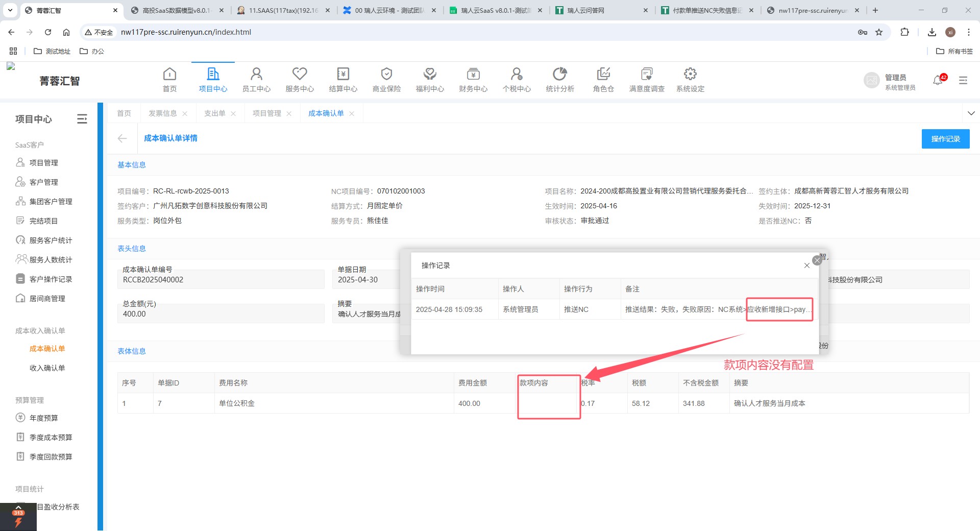Click the notification bell icon
This screenshot has width=980, height=531.
(x=938, y=80)
